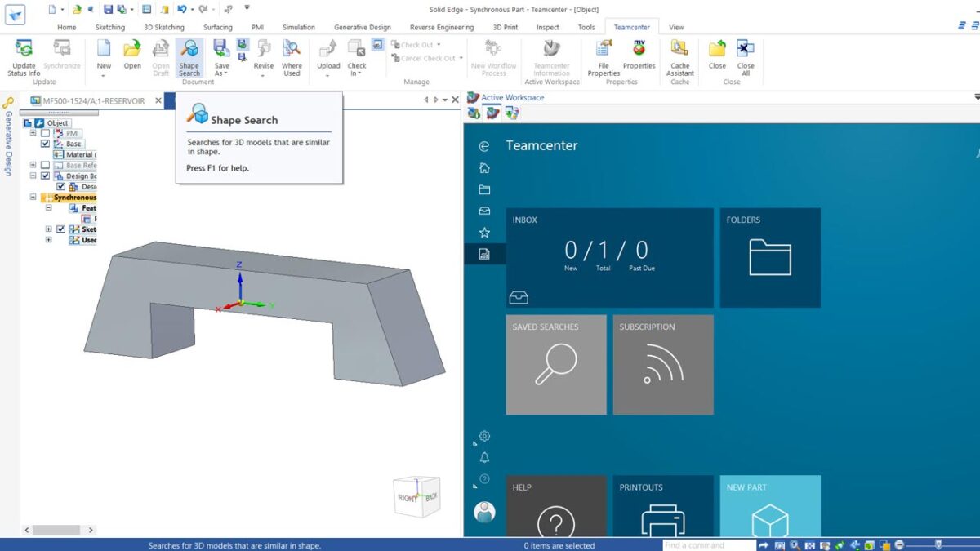The height and width of the screenshot is (551, 980).
Task: Open File Properties in the ribbon
Action: pos(604,57)
